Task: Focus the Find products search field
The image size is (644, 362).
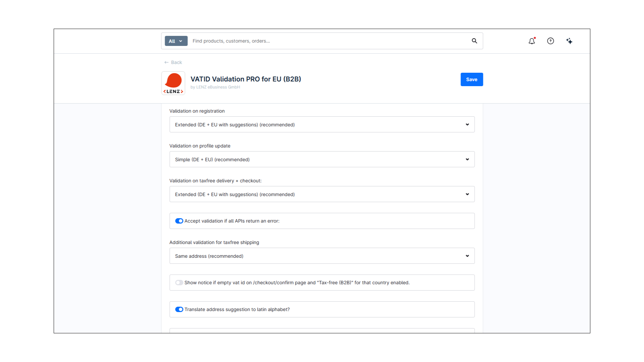Action: [x=329, y=41]
